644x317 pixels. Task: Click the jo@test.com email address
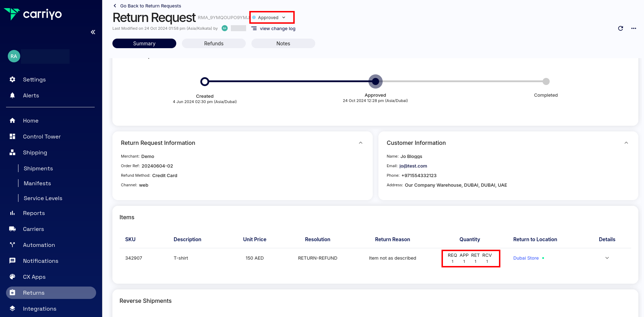coord(413,166)
